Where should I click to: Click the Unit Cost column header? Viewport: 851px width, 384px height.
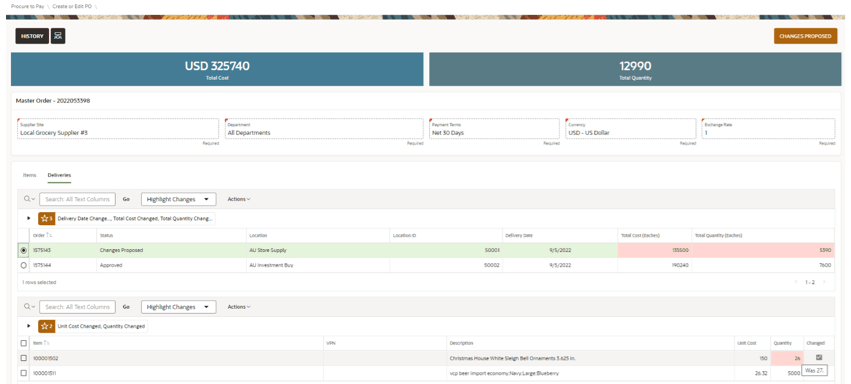tap(752, 343)
